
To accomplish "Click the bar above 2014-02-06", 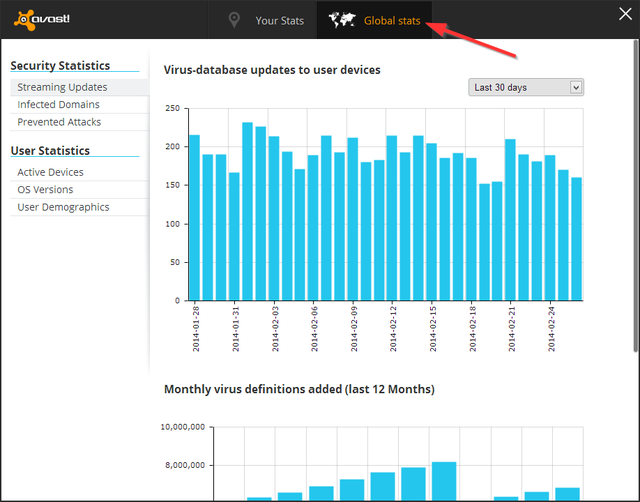I will coord(313,228).
